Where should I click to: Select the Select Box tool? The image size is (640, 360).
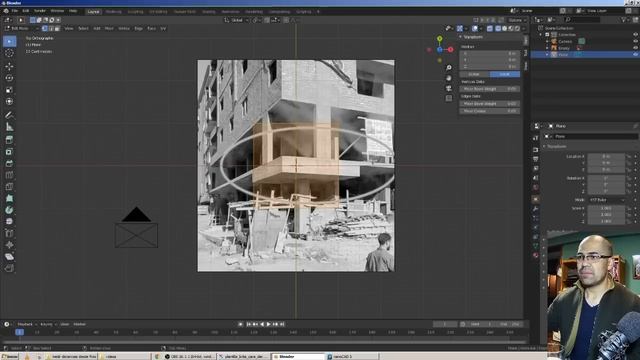pyautogui.click(x=9, y=41)
